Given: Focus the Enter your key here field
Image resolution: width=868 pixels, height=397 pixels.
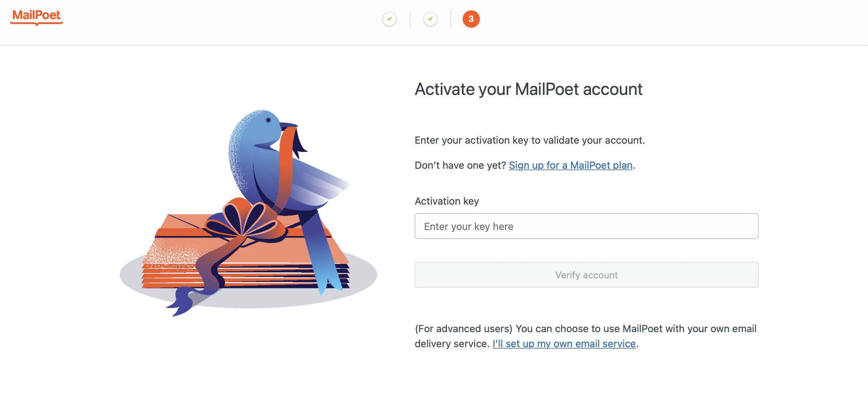Looking at the screenshot, I should [586, 226].
